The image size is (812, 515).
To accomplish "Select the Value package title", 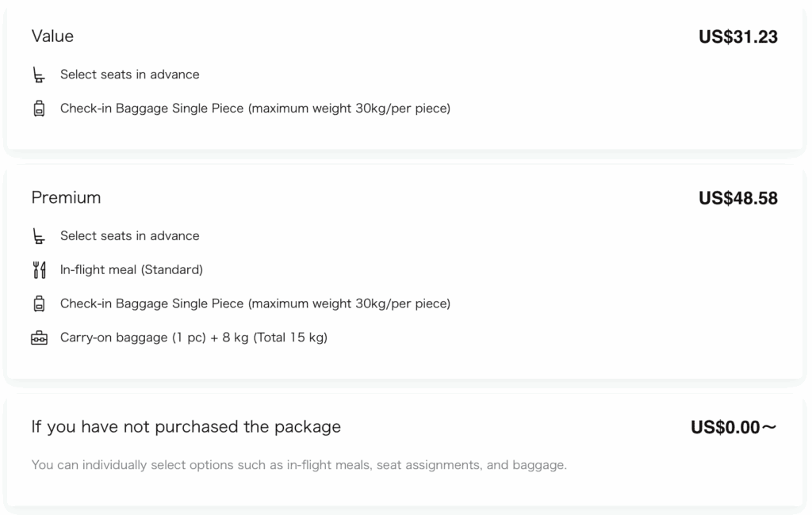I will click(52, 36).
